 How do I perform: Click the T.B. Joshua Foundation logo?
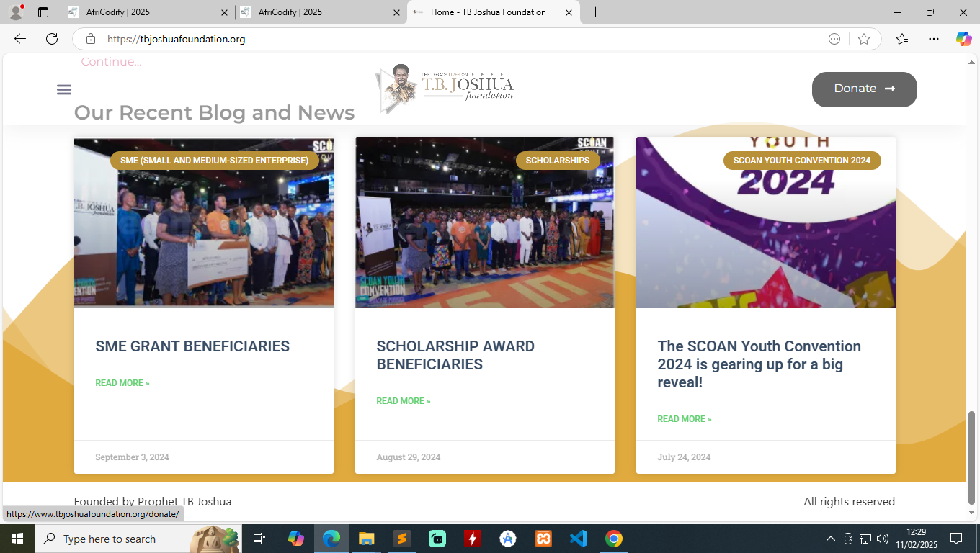444,89
